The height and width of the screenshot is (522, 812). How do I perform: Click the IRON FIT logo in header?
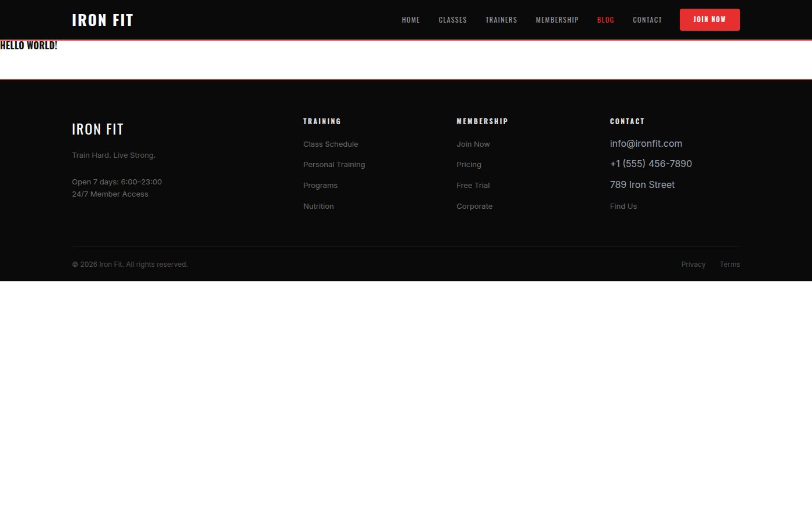[103, 20]
